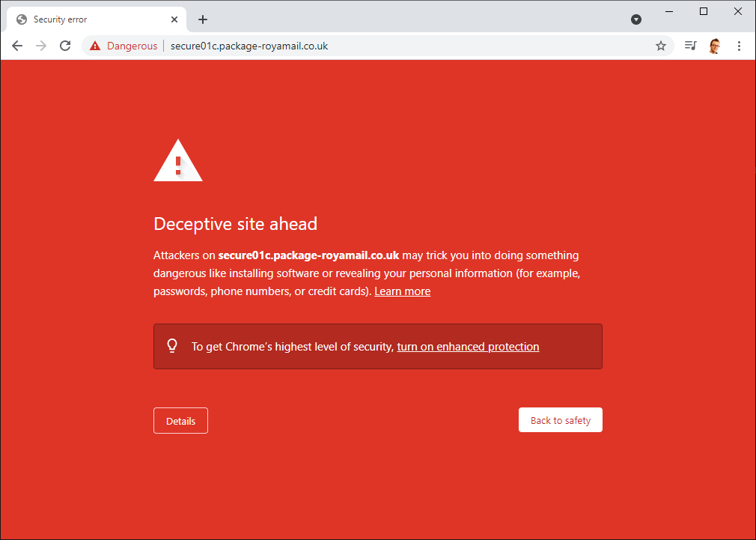Open the Learn more link

click(402, 291)
